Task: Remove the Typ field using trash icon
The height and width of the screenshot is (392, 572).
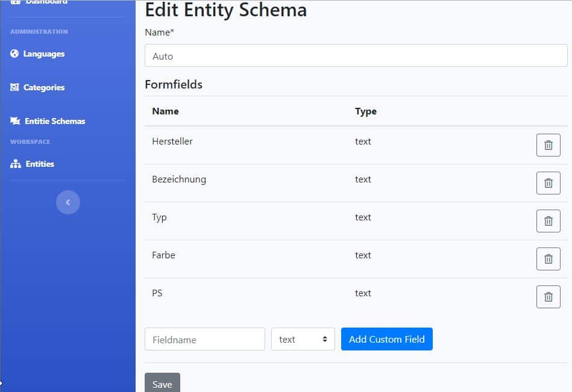Action: point(548,221)
